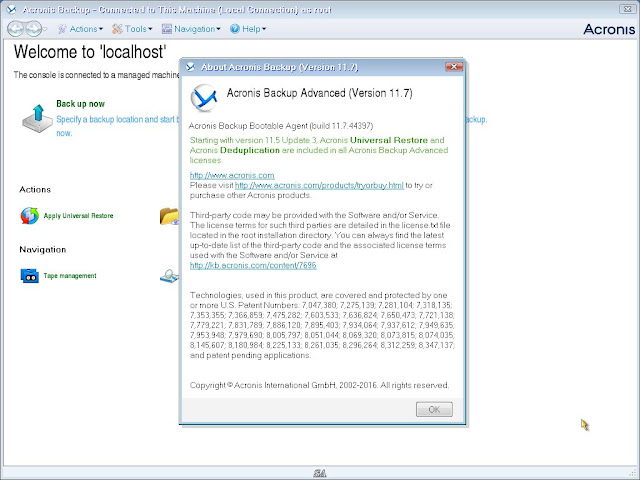Click the Acronis Backup Advanced (Version 11.7) title
The width and height of the screenshot is (640, 480).
tap(320, 93)
